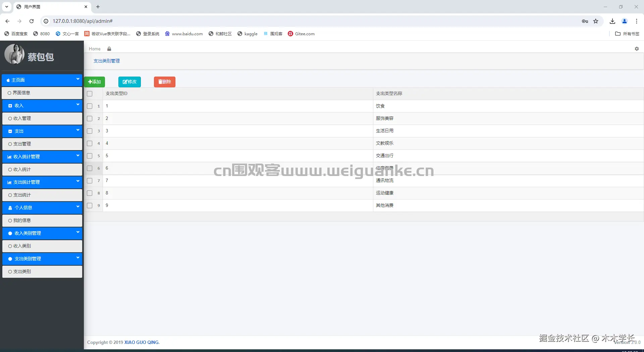
Task: Check the checkbox for 运动健康 row
Action: [89, 193]
